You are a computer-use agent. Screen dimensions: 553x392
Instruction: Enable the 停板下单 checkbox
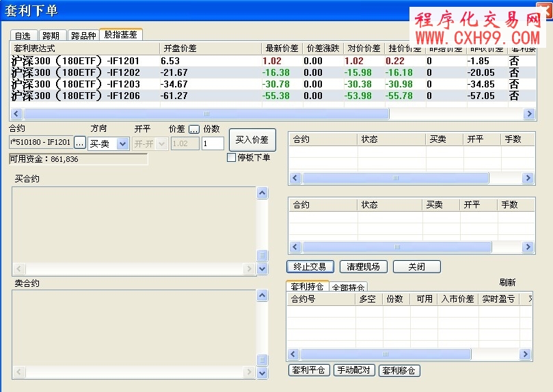231,158
